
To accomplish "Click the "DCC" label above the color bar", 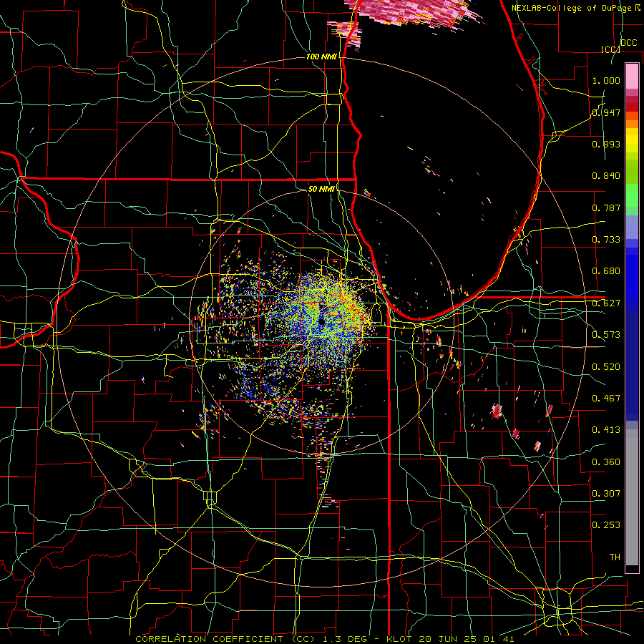I will 628,43.
